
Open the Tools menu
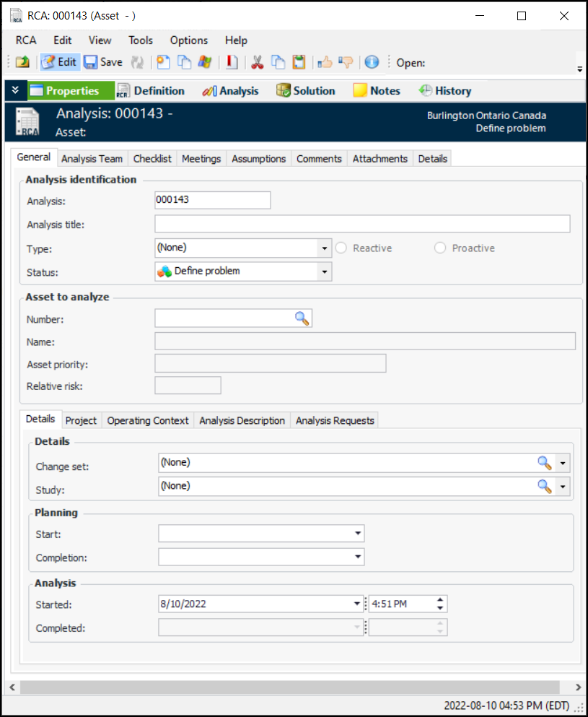(x=141, y=40)
